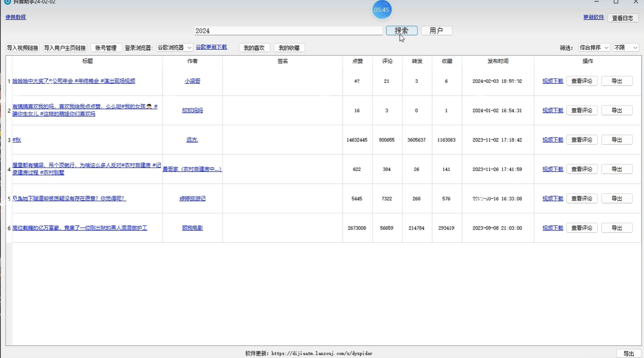Open the 更新软件 link
The height and width of the screenshot is (358, 644).
click(x=594, y=17)
